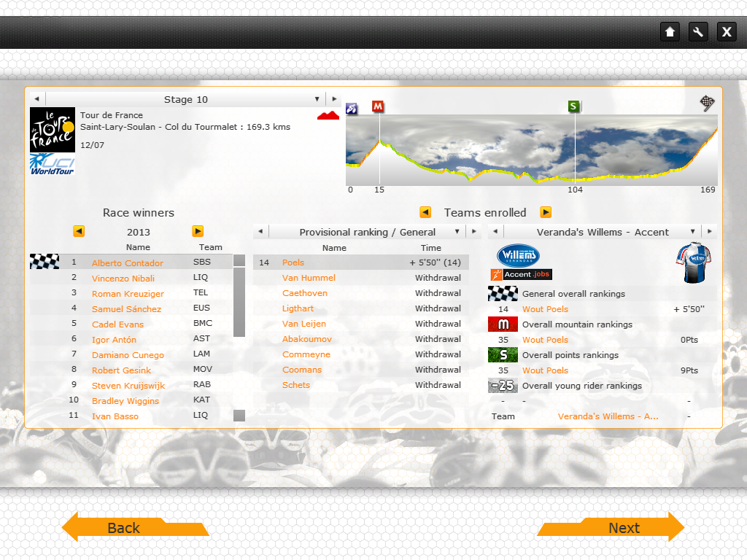Image resolution: width=747 pixels, height=560 pixels.
Task: Click the Tour de France logo
Action: (x=52, y=130)
